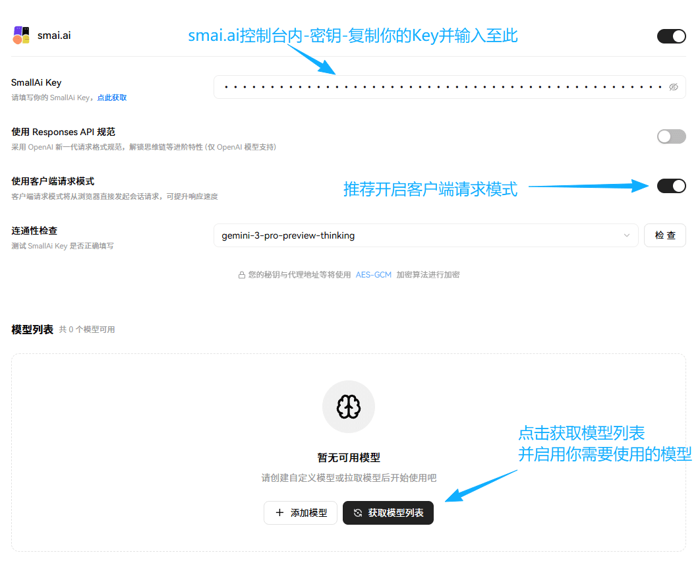
Task: Click the plus icon on 添加模型 button
Action: click(x=279, y=513)
